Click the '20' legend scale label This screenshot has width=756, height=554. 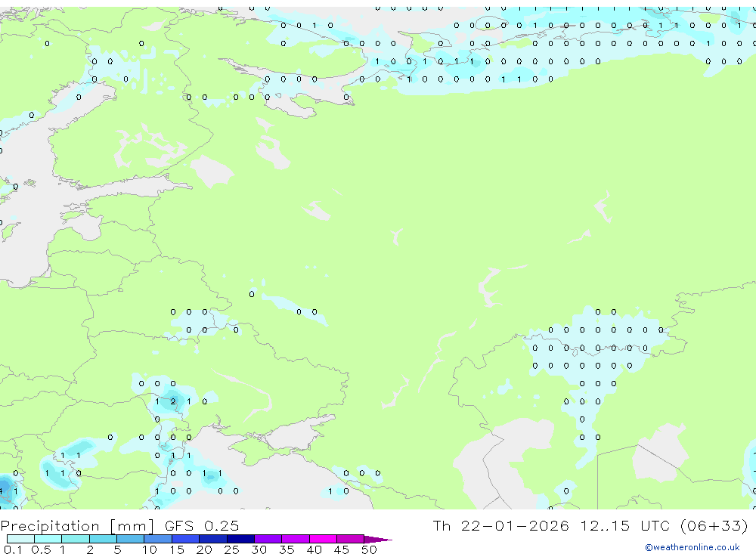click(204, 549)
